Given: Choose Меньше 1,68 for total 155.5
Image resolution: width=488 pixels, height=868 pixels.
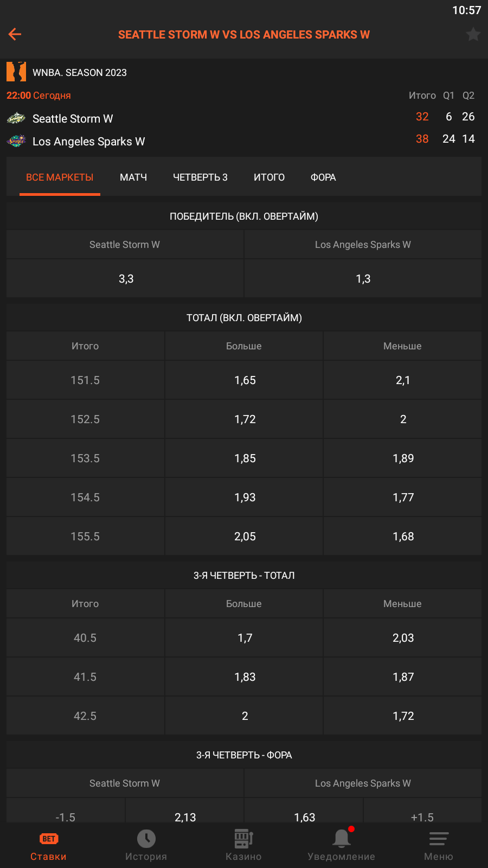Looking at the screenshot, I should 403,537.
